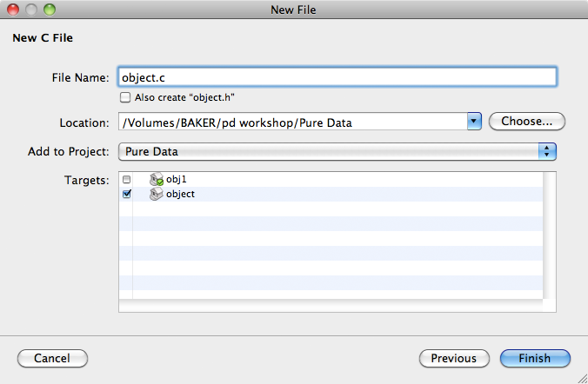
Task: Click the grey minimize window button
Action: (31, 10)
